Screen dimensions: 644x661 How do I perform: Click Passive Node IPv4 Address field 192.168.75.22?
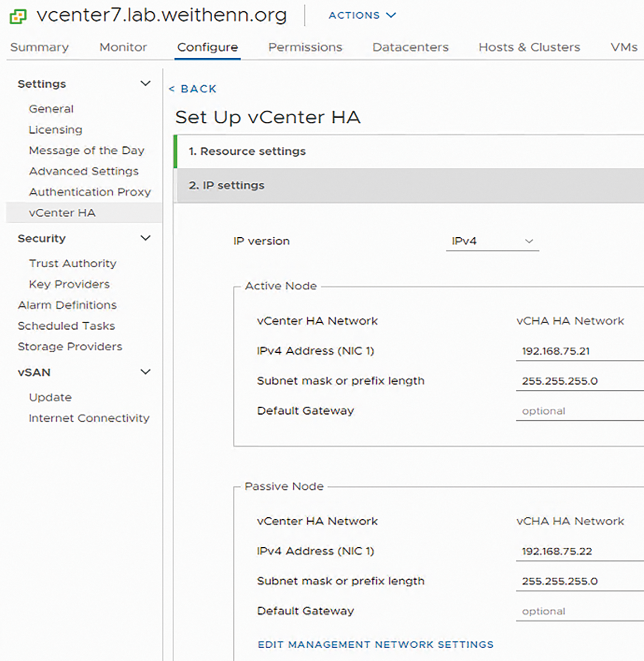(x=580, y=551)
